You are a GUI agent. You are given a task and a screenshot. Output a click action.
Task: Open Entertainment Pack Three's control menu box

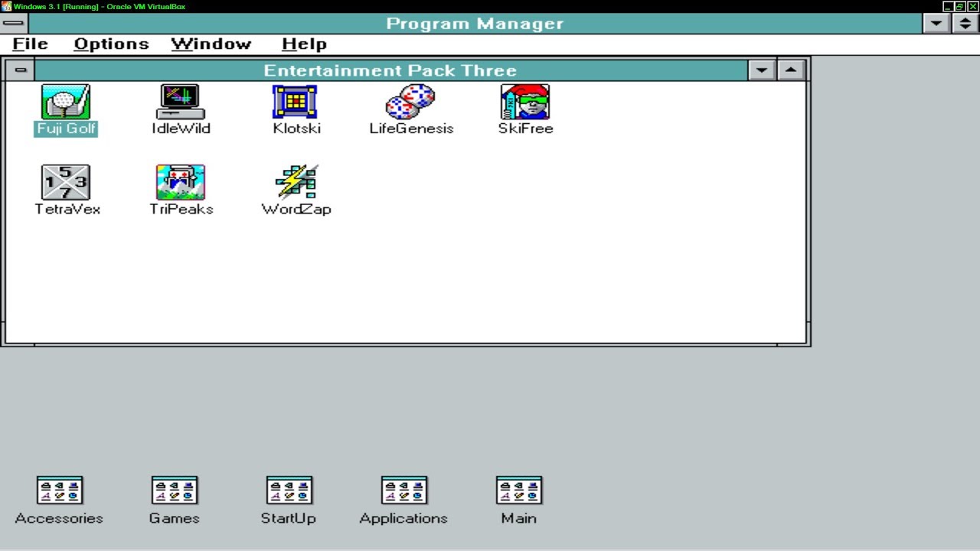(x=21, y=70)
